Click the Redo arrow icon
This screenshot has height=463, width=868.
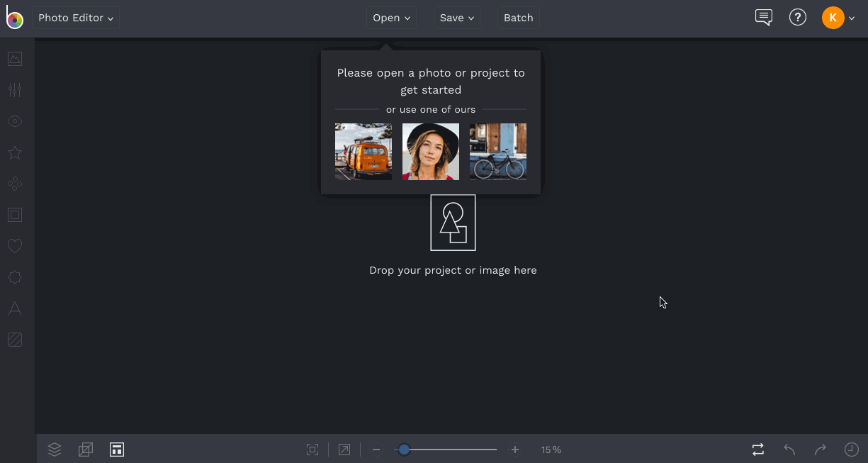tap(821, 450)
